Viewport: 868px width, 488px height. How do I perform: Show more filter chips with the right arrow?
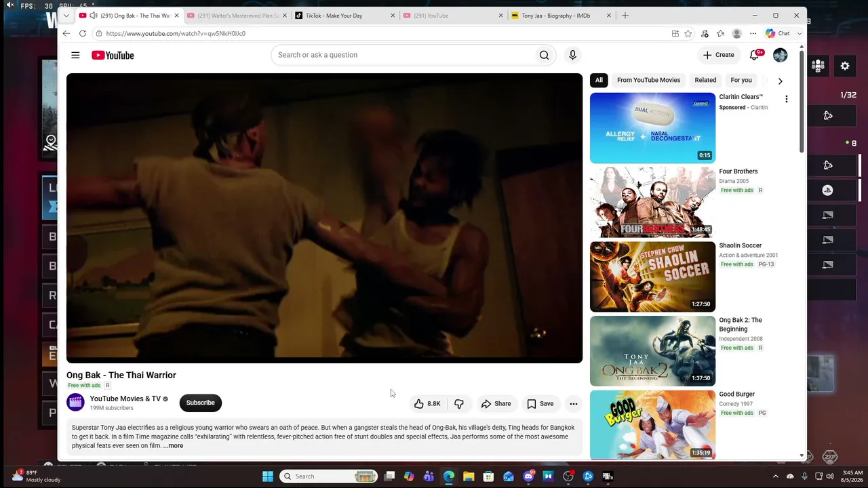click(780, 81)
